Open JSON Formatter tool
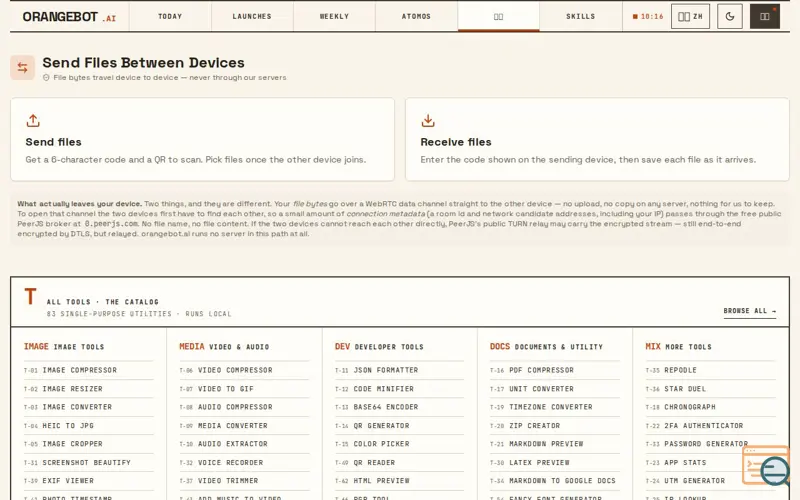Viewport: 800px width, 500px height. click(399, 370)
